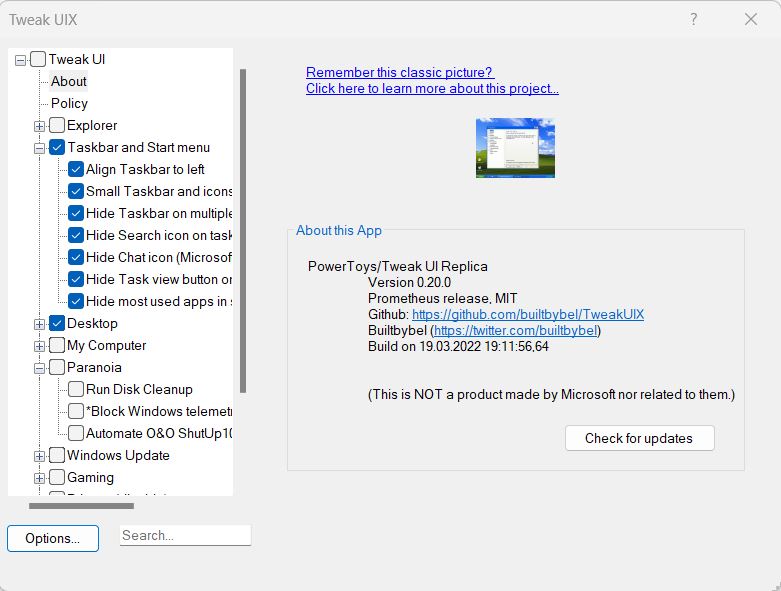Click the Version 0.20.0 text
The image size is (781, 591).
[x=409, y=282]
